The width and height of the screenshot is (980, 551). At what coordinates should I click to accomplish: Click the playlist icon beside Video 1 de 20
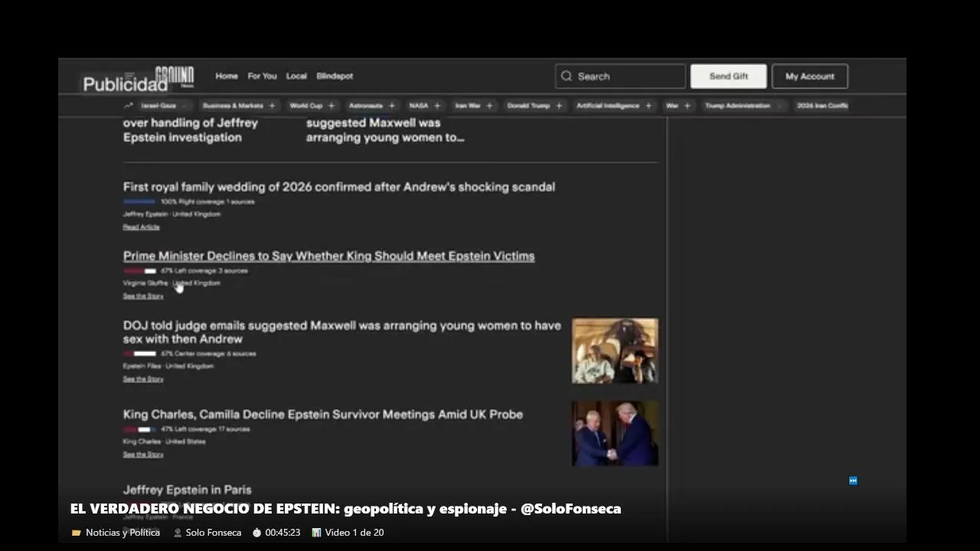pos(316,533)
